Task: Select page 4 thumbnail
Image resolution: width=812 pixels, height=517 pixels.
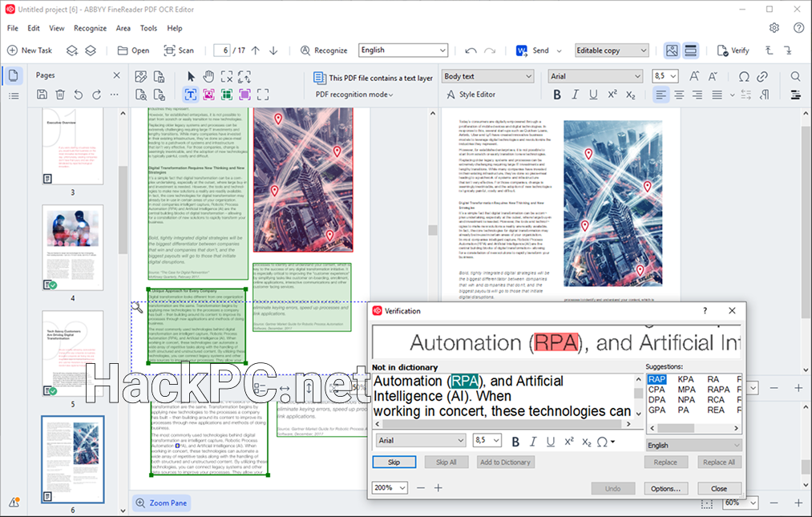Action: click(73, 248)
